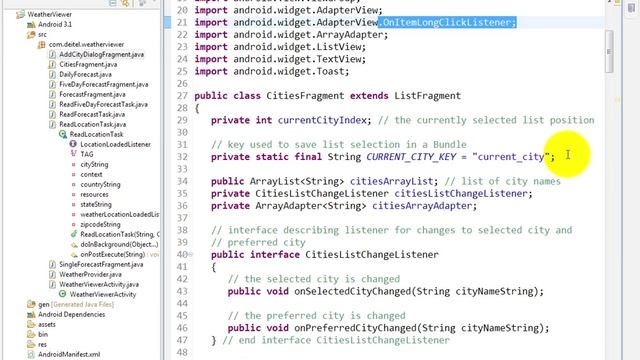
Task: Click line number 32 in the gutter
Action: 182,157
